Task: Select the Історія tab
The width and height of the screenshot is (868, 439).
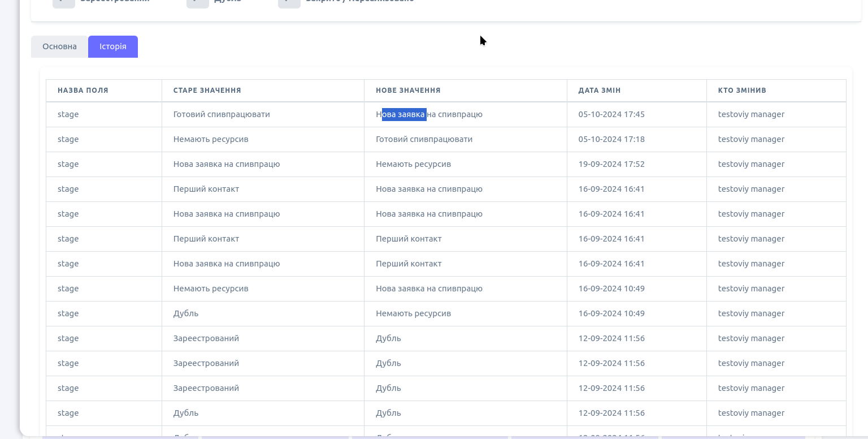Action: 113,46
